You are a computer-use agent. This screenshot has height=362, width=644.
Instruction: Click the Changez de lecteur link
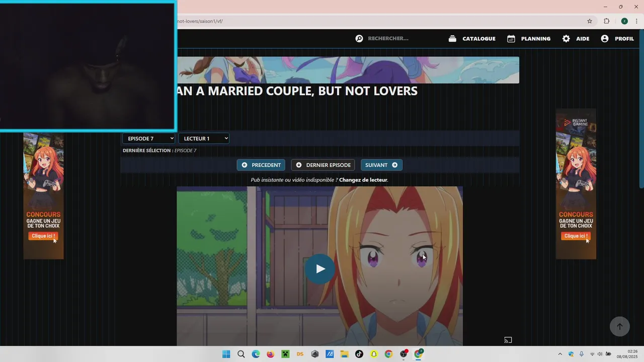(363, 180)
